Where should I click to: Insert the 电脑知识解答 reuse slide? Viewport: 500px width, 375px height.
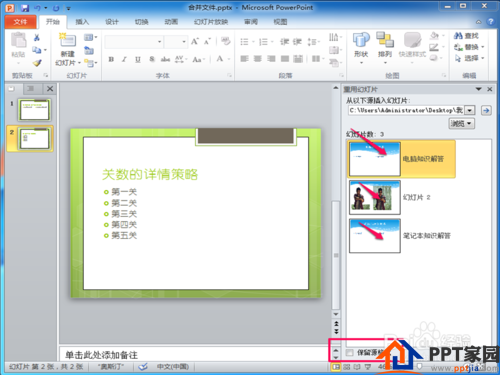tap(401, 159)
